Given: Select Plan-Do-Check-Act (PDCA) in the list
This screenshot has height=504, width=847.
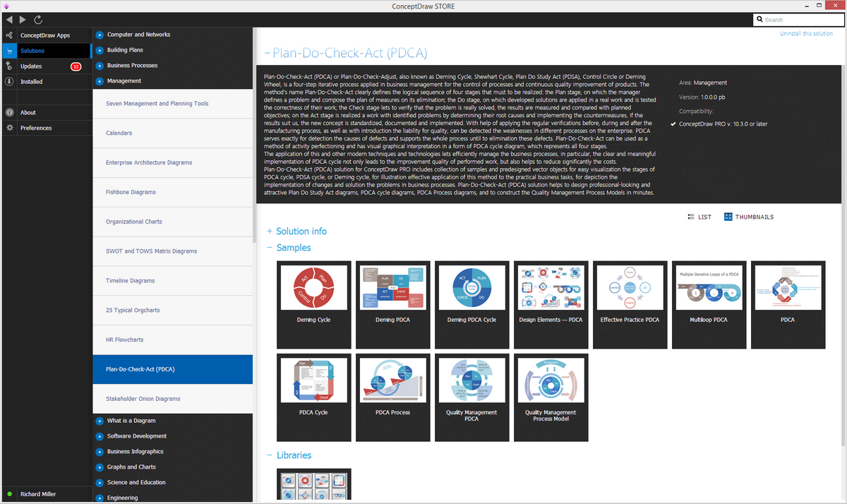Looking at the screenshot, I should coord(172,369).
